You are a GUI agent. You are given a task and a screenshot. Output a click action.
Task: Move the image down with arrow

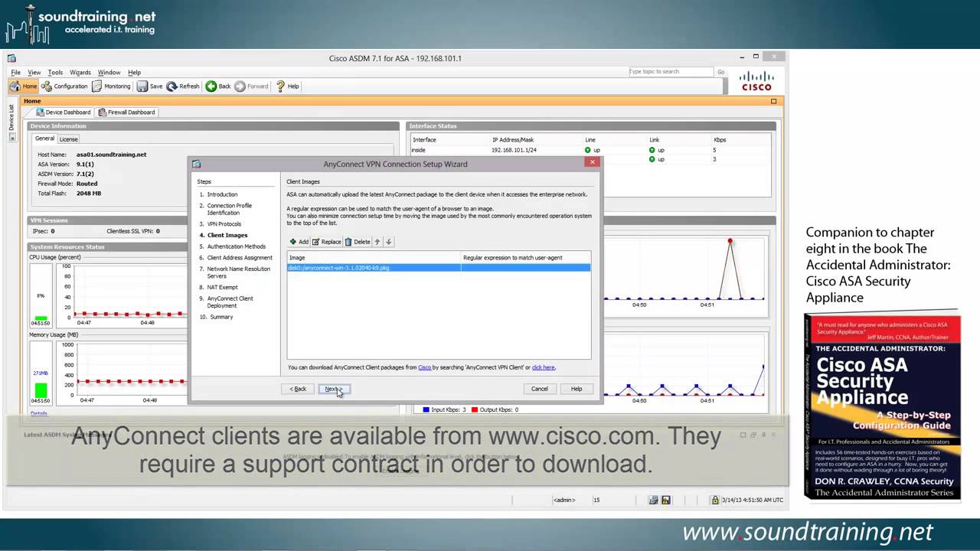pyautogui.click(x=388, y=242)
